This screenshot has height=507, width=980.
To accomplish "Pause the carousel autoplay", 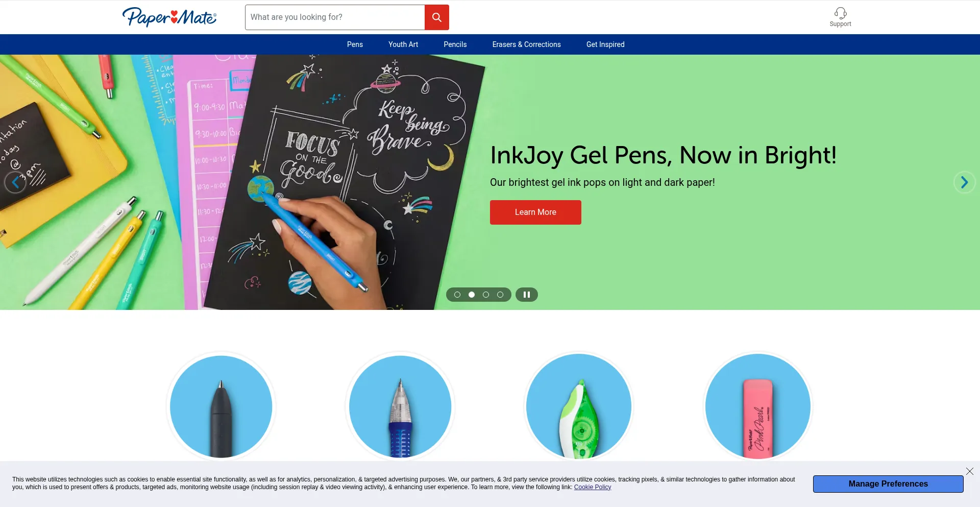I will [x=526, y=295].
